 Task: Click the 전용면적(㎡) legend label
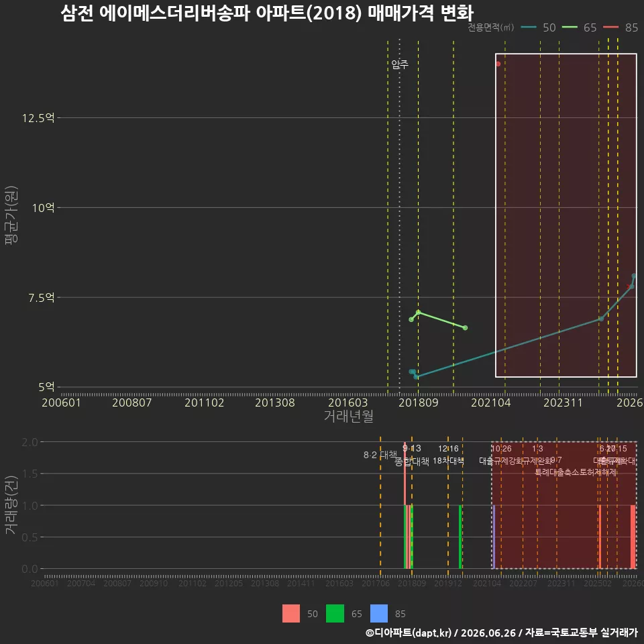(x=491, y=28)
